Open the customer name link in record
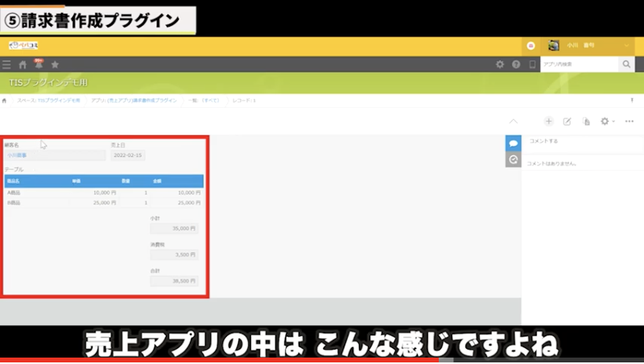This screenshot has height=364, width=644. click(x=17, y=155)
